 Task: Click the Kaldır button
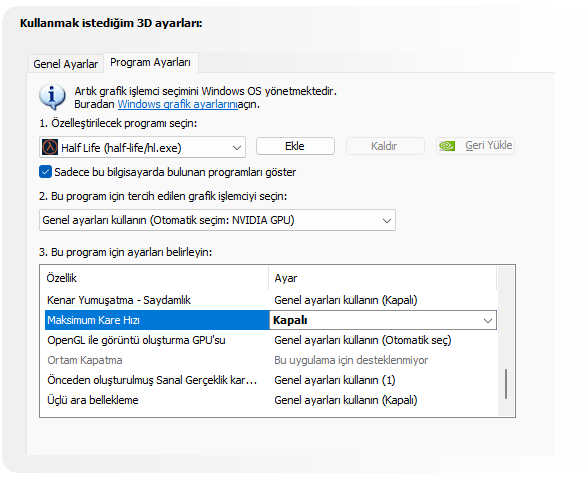click(385, 146)
